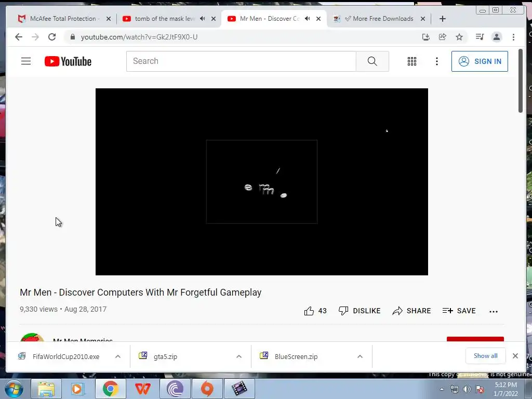The image size is (532, 399).
Task: Open the film clapper taskbar app
Action: tap(240, 389)
